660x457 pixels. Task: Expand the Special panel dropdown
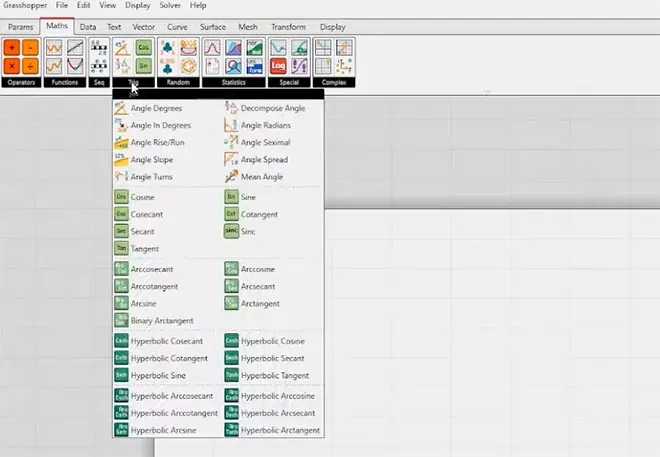coord(289,82)
